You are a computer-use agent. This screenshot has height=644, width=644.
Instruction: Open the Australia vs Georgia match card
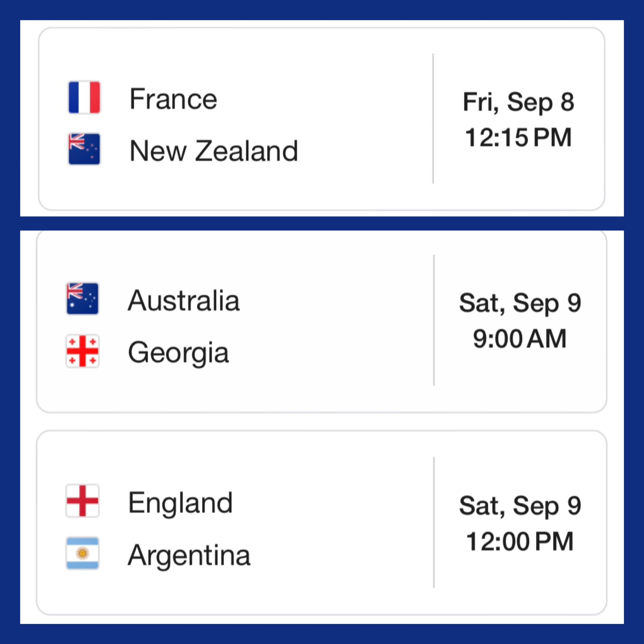click(322, 321)
